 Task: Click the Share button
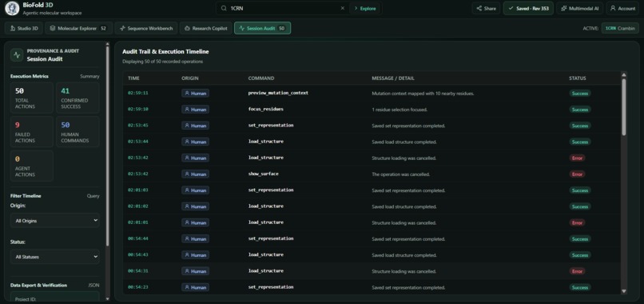pyautogui.click(x=486, y=8)
